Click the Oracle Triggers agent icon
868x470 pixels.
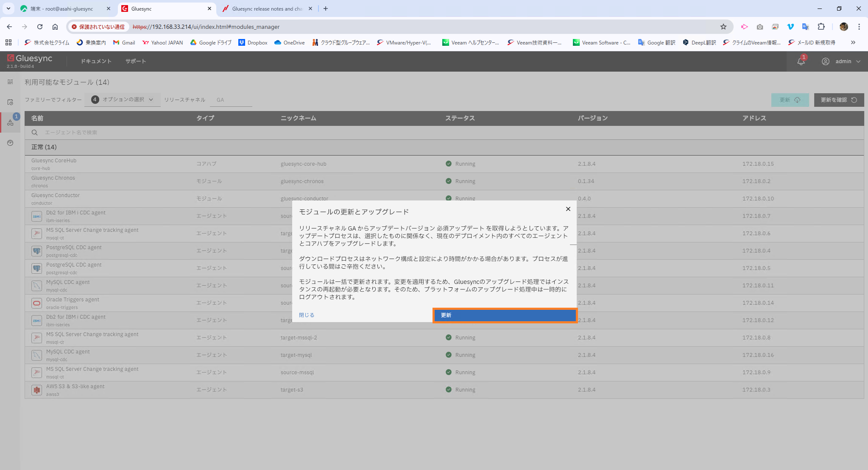click(37, 303)
